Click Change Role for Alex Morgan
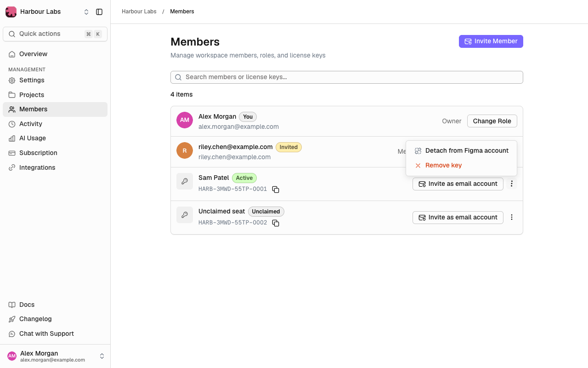This screenshot has width=588, height=368. 492,121
